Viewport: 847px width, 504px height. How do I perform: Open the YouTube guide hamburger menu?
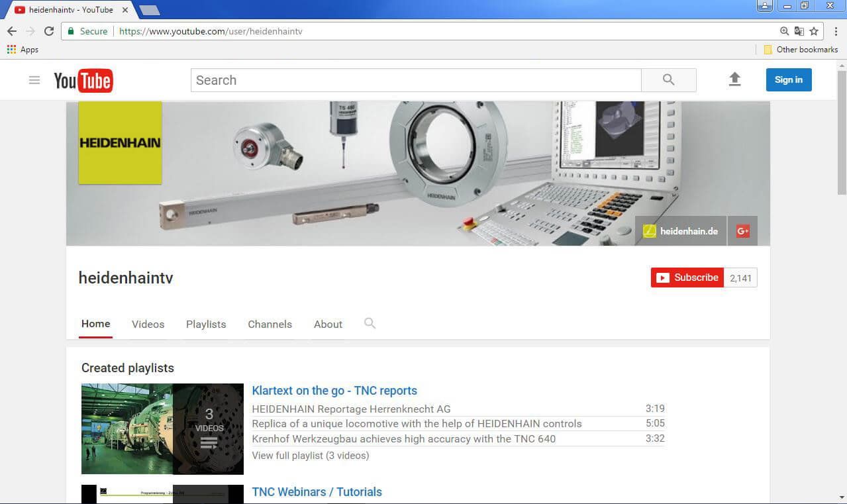pos(34,80)
